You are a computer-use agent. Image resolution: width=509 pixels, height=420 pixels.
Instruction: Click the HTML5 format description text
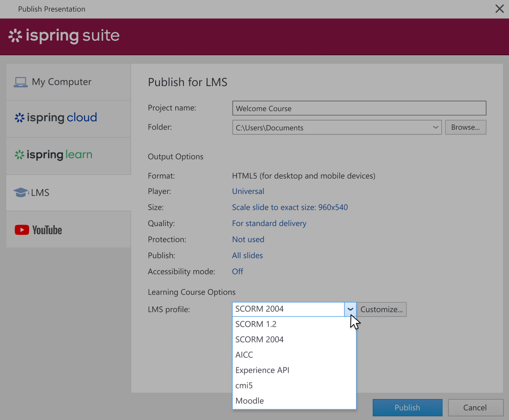[x=303, y=176]
